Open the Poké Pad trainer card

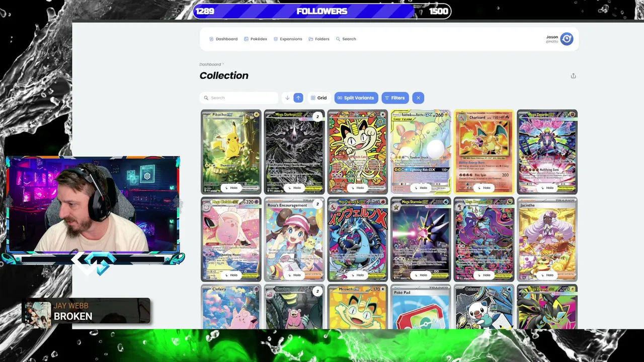tap(421, 307)
